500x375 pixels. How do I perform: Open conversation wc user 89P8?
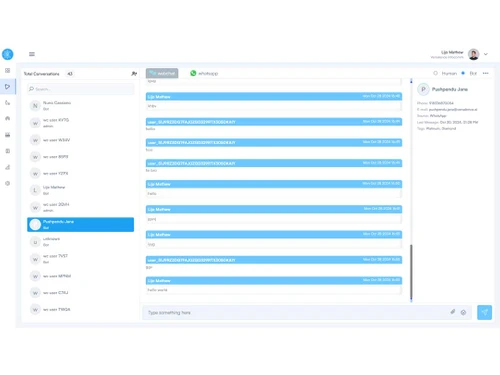(x=81, y=157)
